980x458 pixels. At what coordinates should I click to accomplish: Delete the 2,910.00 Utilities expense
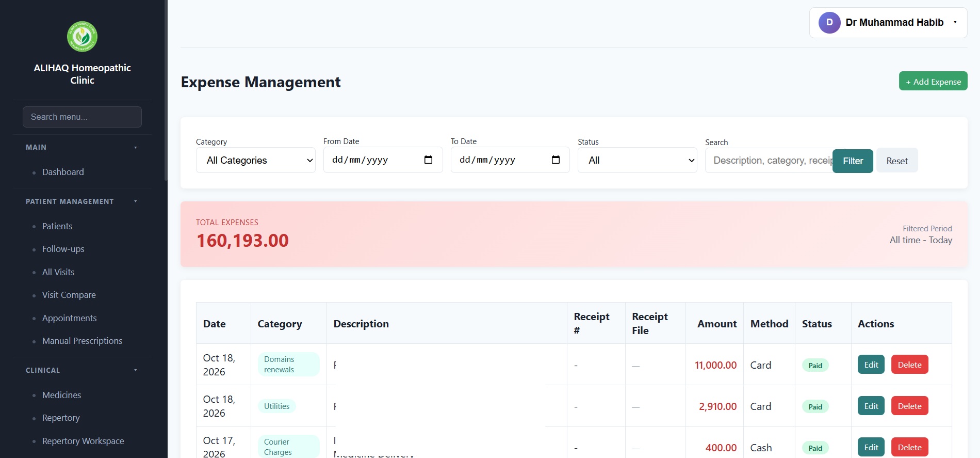(x=909, y=406)
